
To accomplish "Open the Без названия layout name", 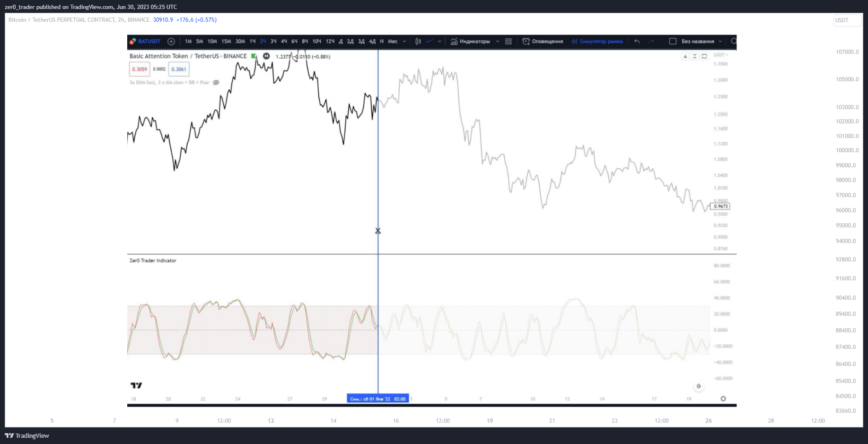I will (698, 42).
